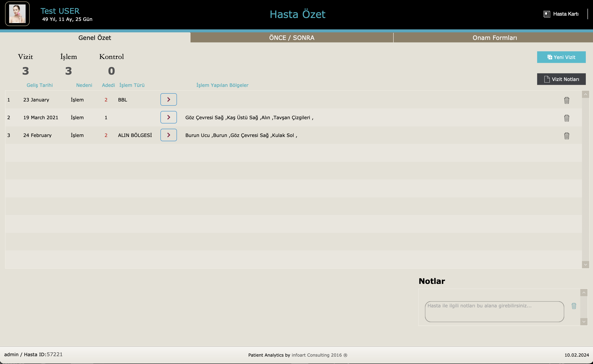Click the İşlem Yapılan Bölgeler column header
Image resolution: width=593 pixels, height=364 pixels.
222,85
